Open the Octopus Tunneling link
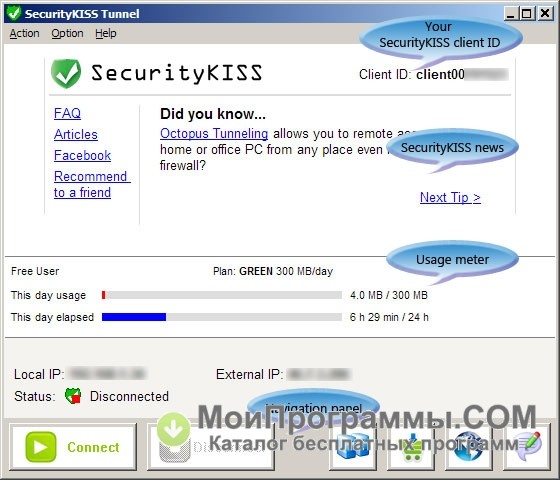The image size is (560, 480). click(x=214, y=134)
